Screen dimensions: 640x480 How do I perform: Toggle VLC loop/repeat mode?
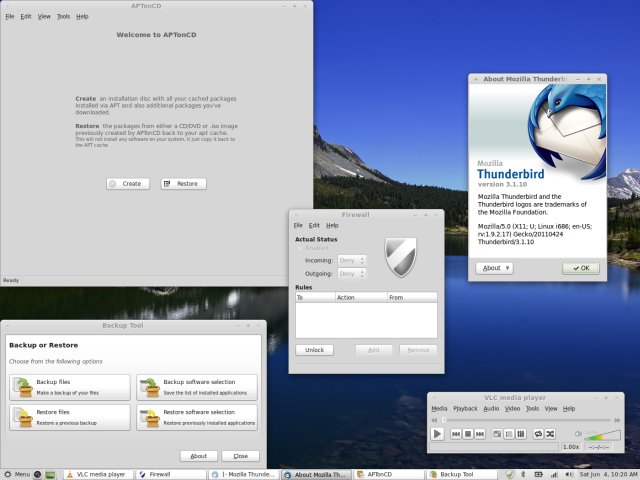(x=537, y=434)
